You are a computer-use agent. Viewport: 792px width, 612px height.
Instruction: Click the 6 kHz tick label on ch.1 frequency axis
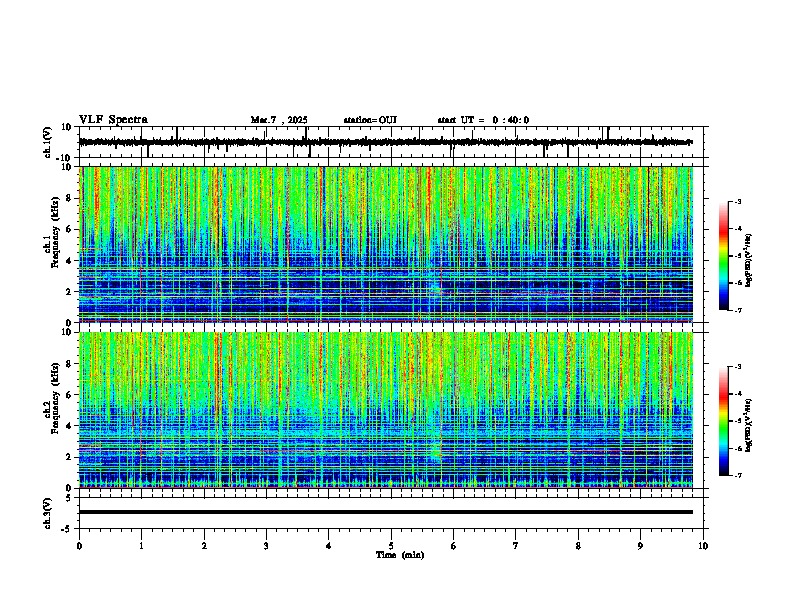(70, 229)
